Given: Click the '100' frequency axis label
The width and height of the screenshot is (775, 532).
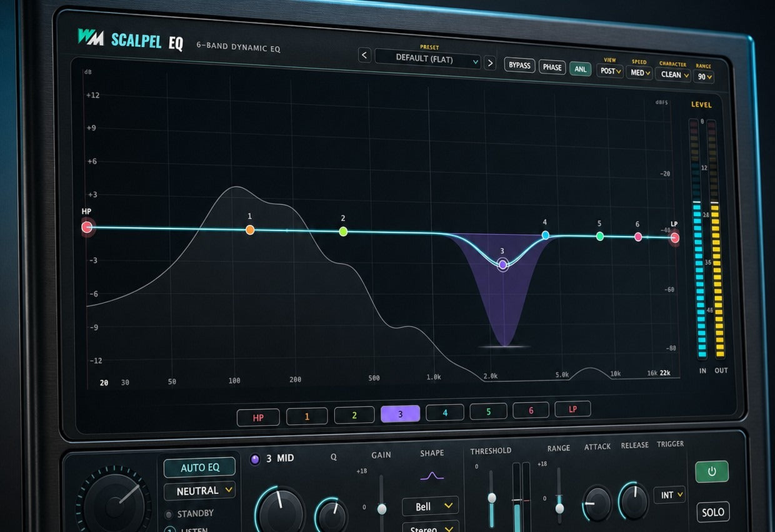Looking at the screenshot, I should 234,380.
